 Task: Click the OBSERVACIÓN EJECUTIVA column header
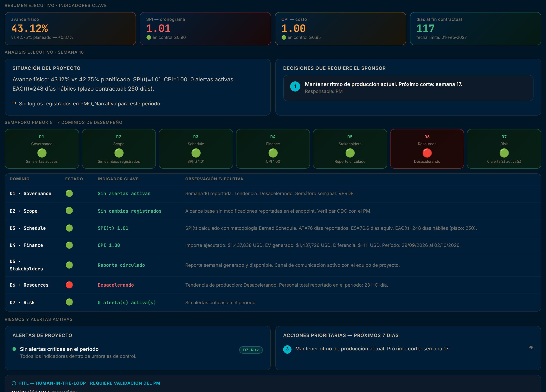click(214, 179)
